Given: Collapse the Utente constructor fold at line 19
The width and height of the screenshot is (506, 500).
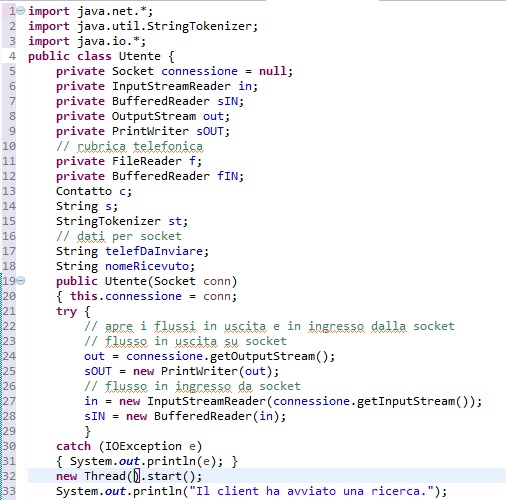Looking at the screenshot, I should (21, 281).
